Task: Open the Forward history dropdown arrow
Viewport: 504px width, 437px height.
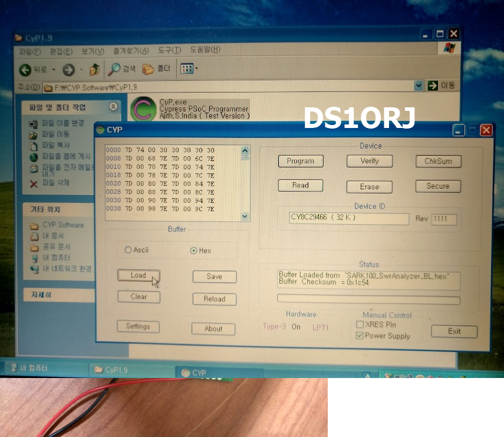Action: pyautogui.click(x=81, y=70)
